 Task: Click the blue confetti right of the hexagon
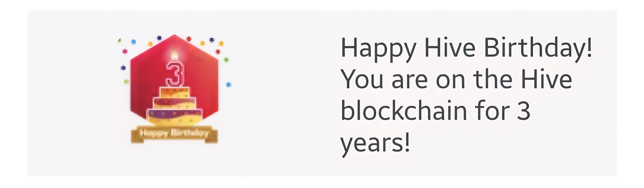[229, 84]
